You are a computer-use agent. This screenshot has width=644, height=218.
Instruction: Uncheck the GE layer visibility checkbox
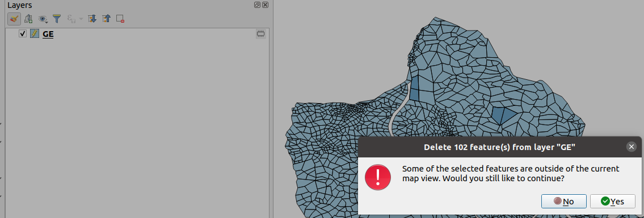(23, 33)
